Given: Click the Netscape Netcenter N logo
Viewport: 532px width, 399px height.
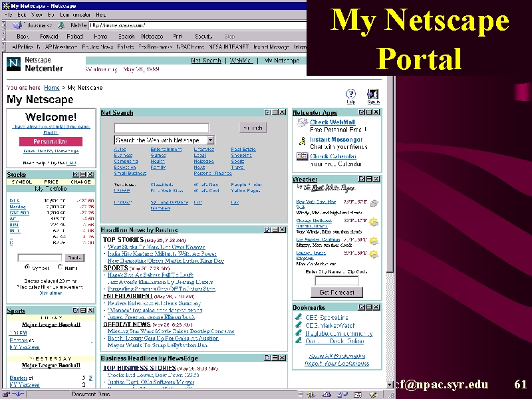Looking at the screenshot, I should (x=13, y=64).
